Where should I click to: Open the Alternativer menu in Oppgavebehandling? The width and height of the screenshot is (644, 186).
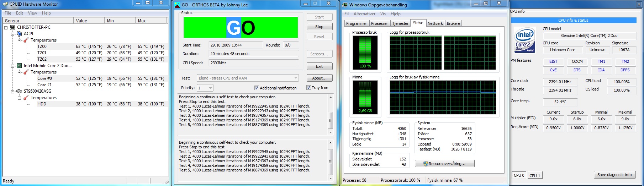(364, 14)
